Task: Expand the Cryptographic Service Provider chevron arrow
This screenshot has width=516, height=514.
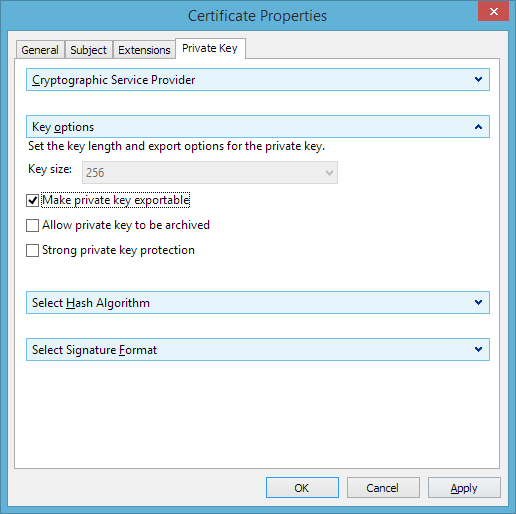Action: coord(478,80)
